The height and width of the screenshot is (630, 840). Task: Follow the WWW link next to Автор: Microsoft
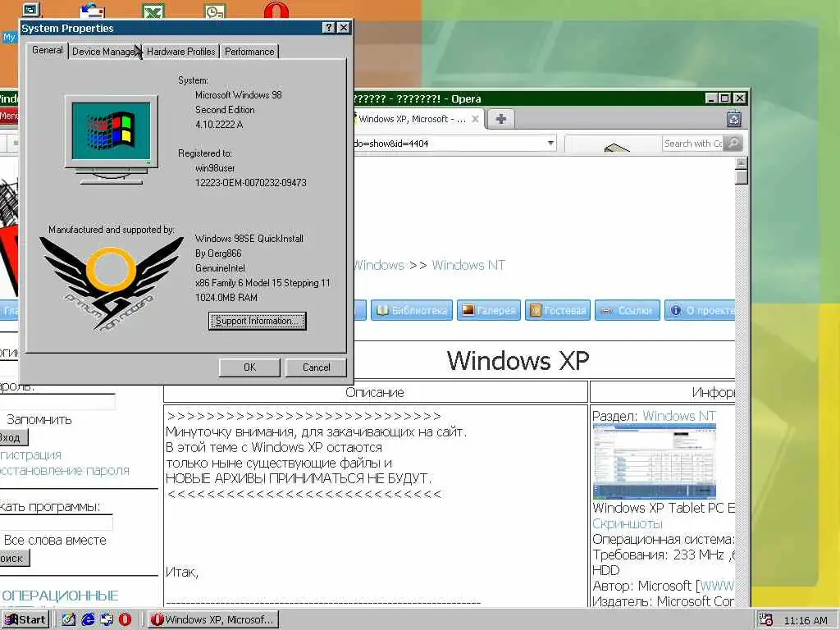[x=717, y=586]
